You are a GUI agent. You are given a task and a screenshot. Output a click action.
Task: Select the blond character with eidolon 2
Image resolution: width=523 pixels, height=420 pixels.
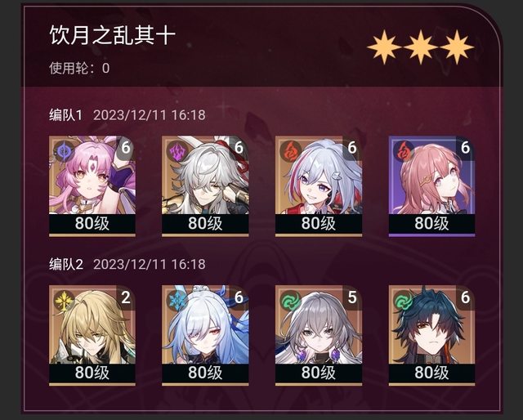point(92,335)
